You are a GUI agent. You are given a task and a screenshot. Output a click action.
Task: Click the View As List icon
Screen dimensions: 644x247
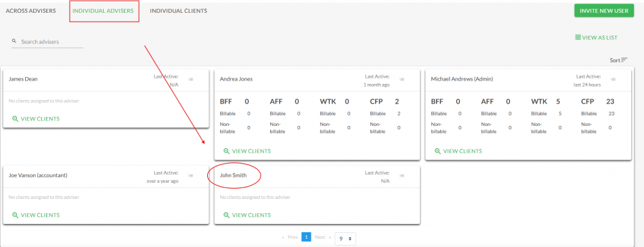pyautogui.click(x=578, y=37)
